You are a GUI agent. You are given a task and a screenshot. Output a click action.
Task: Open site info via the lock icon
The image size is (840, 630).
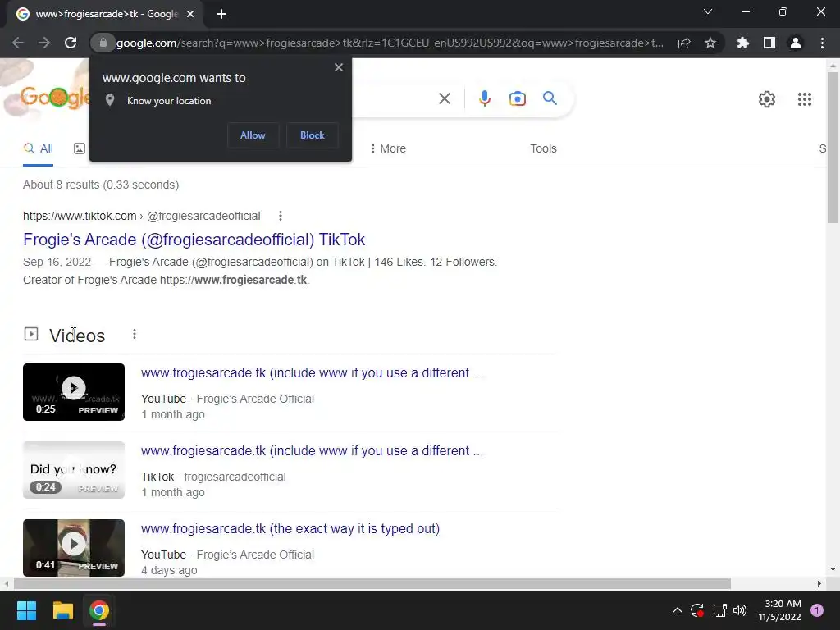(x=103, y=43)
